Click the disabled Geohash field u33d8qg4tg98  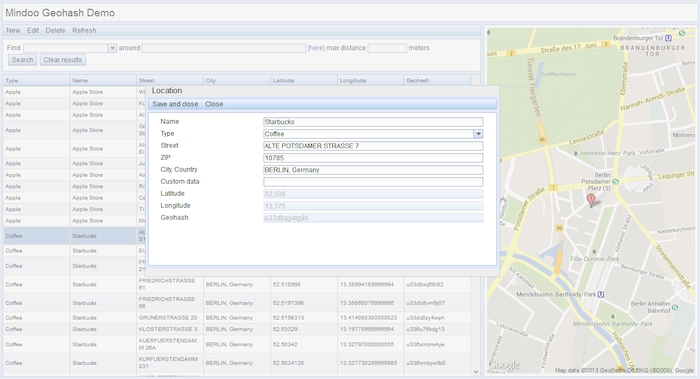[x=373, y=218]
